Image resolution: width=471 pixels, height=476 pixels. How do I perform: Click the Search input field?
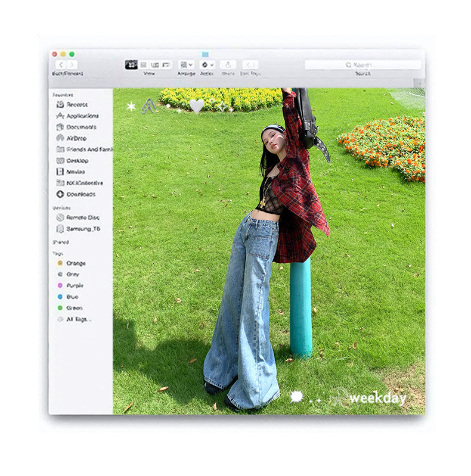[x=362, y=64]
